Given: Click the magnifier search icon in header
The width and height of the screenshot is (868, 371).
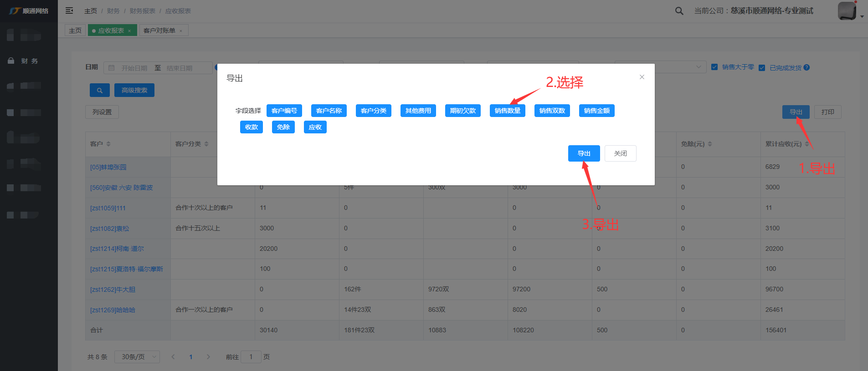Looking at the screenshot, I should 679,11.
